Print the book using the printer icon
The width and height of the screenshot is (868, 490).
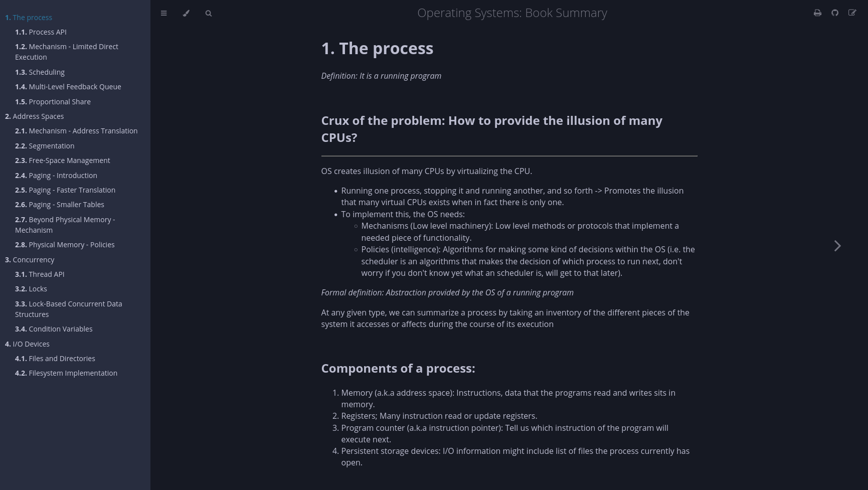(817, 13)
